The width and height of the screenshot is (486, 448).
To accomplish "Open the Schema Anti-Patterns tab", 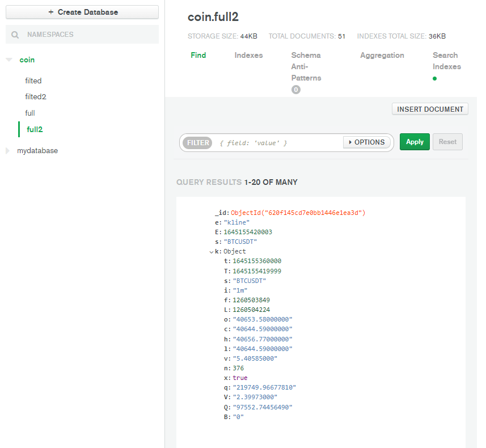I will point(306,66).
